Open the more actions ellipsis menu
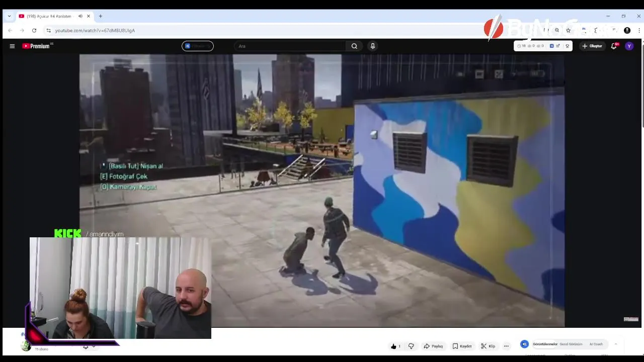 [506, 346]
